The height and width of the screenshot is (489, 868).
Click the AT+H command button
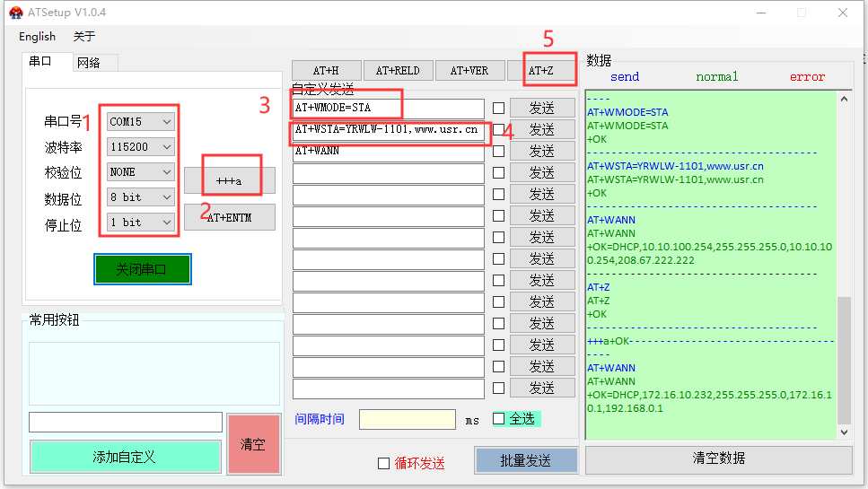coord(326,71)
